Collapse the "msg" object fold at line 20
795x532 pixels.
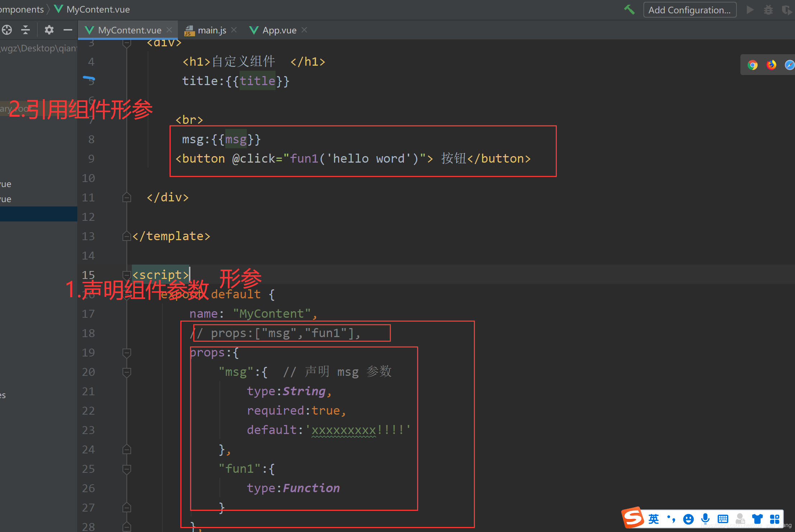(x=126, y=372)
